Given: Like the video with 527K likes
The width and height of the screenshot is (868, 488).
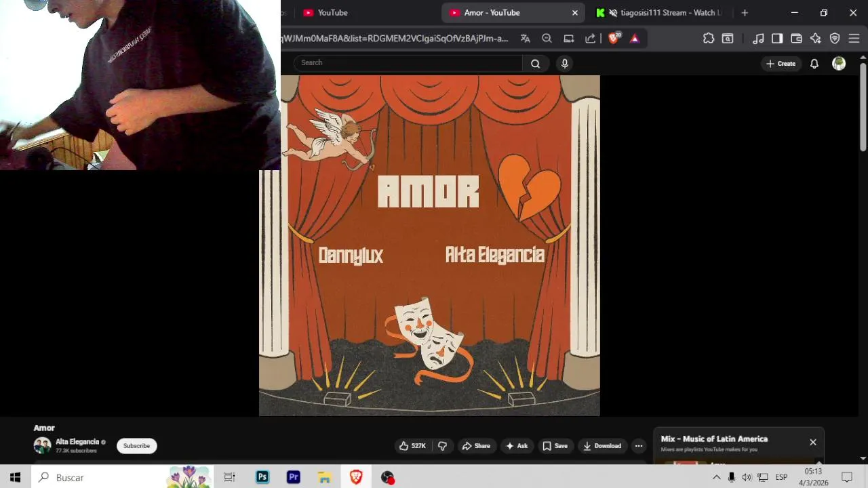Looking at the screenshot, I should coord(412,446).
